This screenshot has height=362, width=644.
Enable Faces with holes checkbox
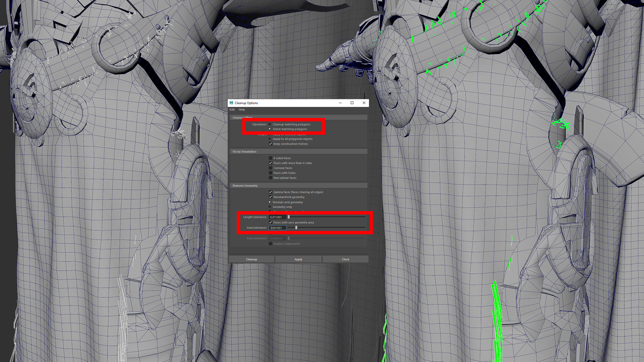pos(270,173)
